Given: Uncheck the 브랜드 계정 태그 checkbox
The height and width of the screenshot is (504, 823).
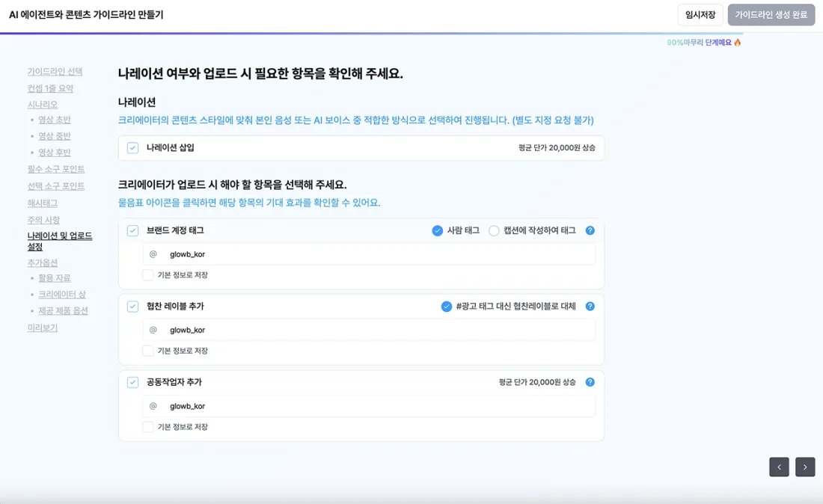Looking at the screenshot, I should point(132,230).
